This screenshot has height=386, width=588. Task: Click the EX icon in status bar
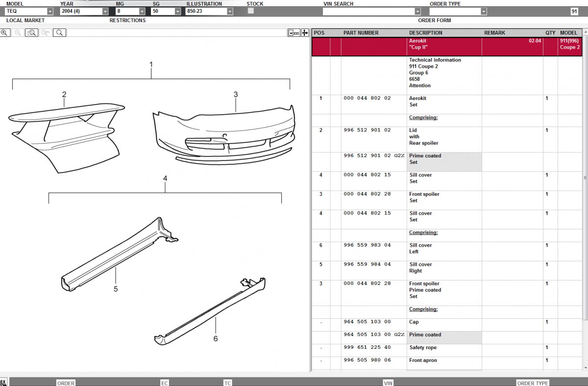click(3, 383)
